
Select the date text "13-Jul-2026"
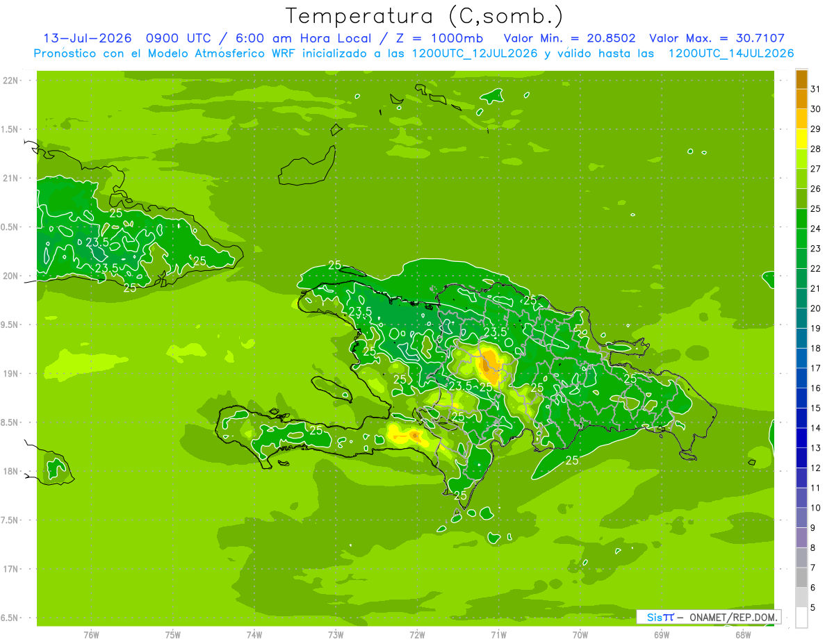click(88, 38)
